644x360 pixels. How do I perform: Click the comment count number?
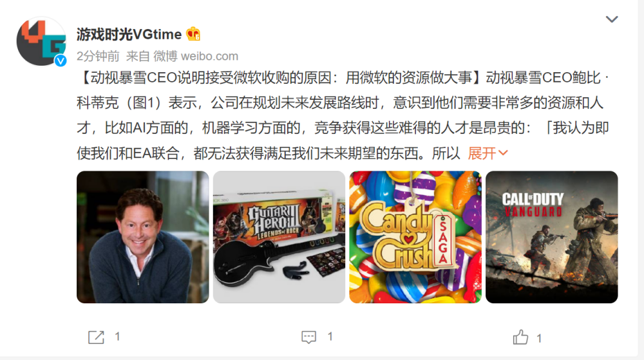click(330, 337)
